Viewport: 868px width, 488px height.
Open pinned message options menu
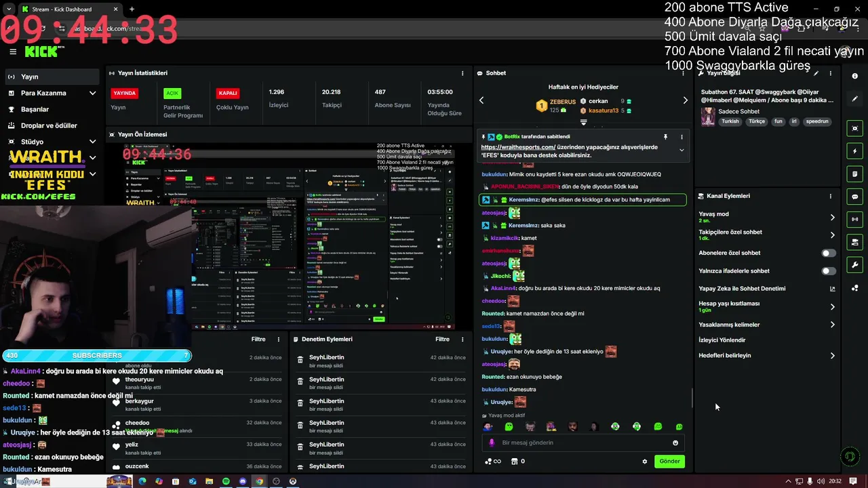click(682, 137)
